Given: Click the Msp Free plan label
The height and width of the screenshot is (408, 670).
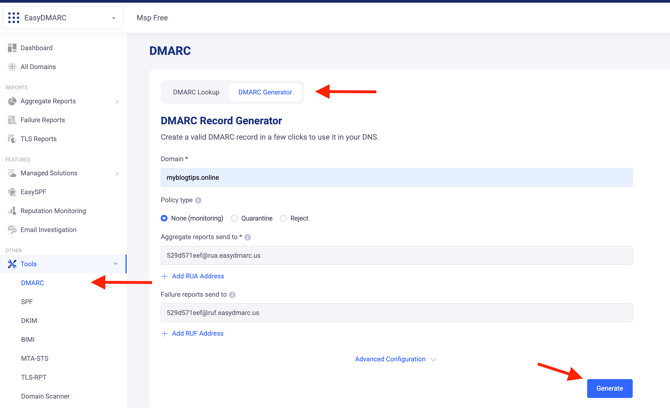Looking at the screenshot, I should pyautogui.click(x=152, y=18).
